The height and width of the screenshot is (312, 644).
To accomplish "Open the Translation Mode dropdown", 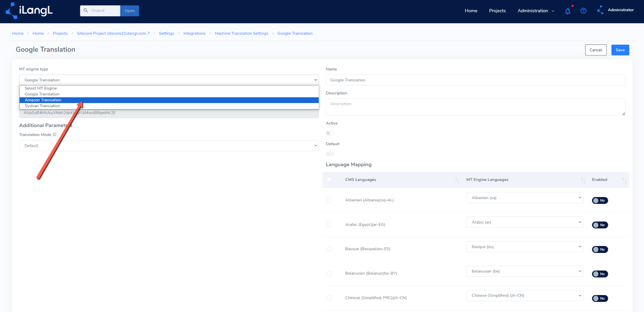I will pyautogui.click(x=169, y=146).
